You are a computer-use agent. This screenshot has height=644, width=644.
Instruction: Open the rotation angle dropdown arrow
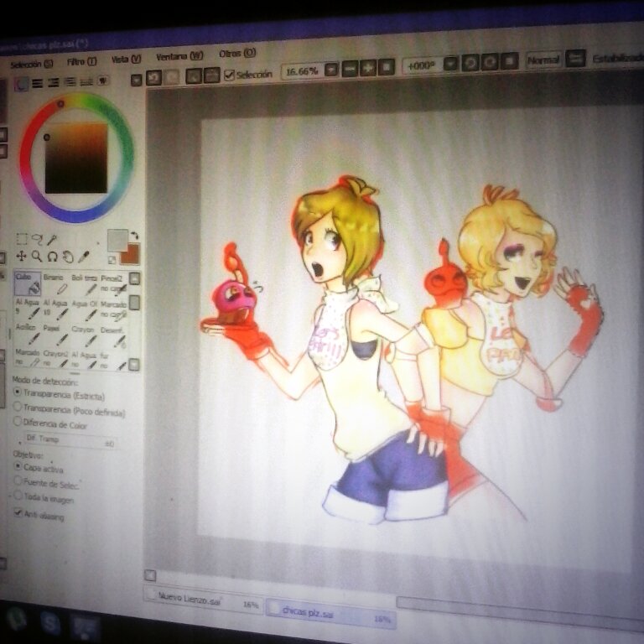click(450, 64)
